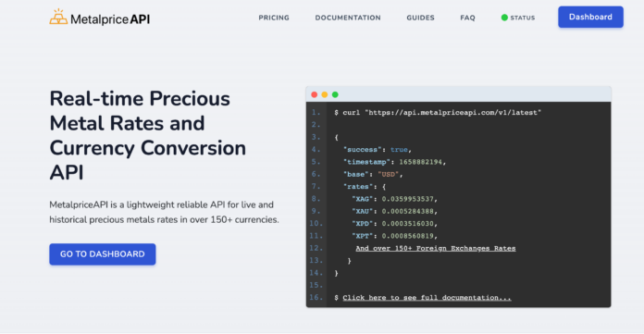This screenshot has height=334, width=644.
Task: Open the full documentation link in terminal
Action: click(x=427, y=297)
